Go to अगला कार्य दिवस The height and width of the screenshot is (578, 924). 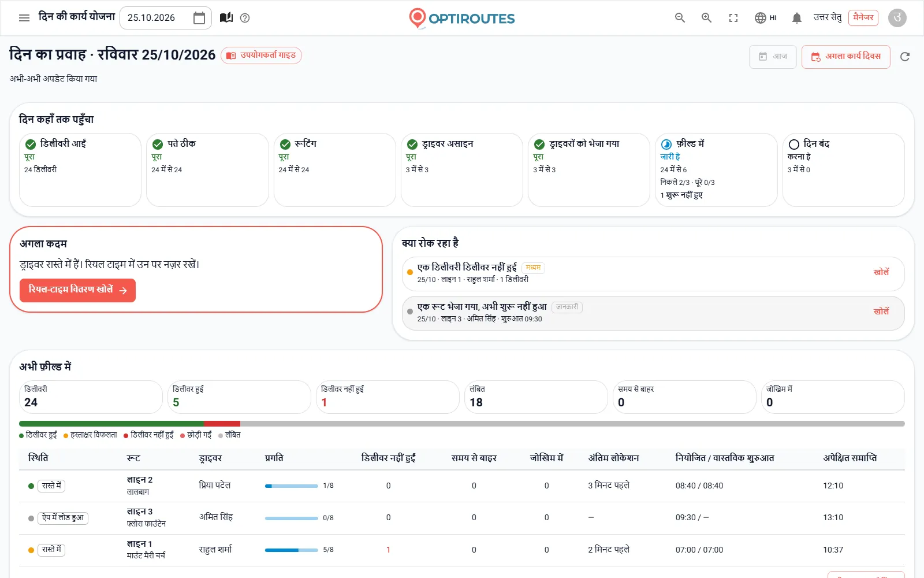pyautogui.click(x=846, y=57)
